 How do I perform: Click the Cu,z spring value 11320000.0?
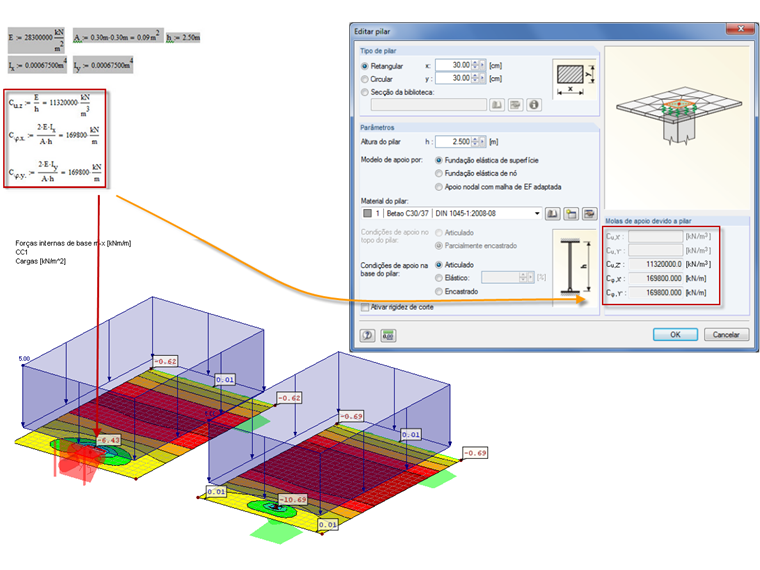(x=656, y=264)
